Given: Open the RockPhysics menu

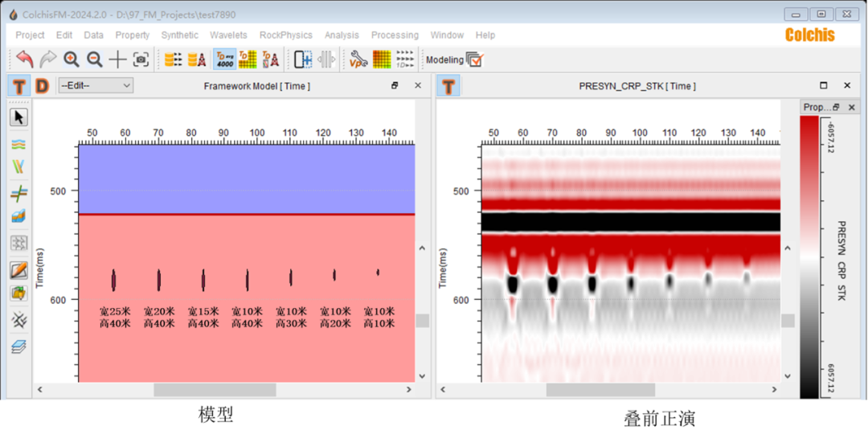Looking at the screenshot, I should (286, 35).
